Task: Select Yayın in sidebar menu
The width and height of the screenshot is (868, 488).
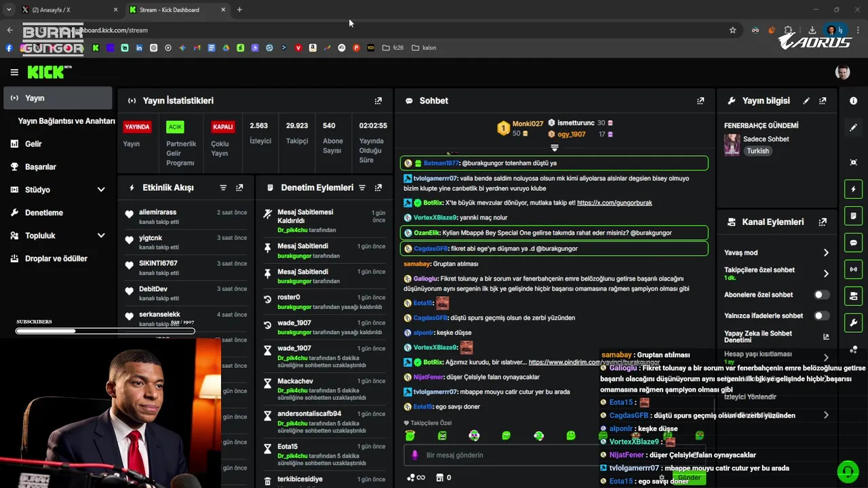Action: 58,98
